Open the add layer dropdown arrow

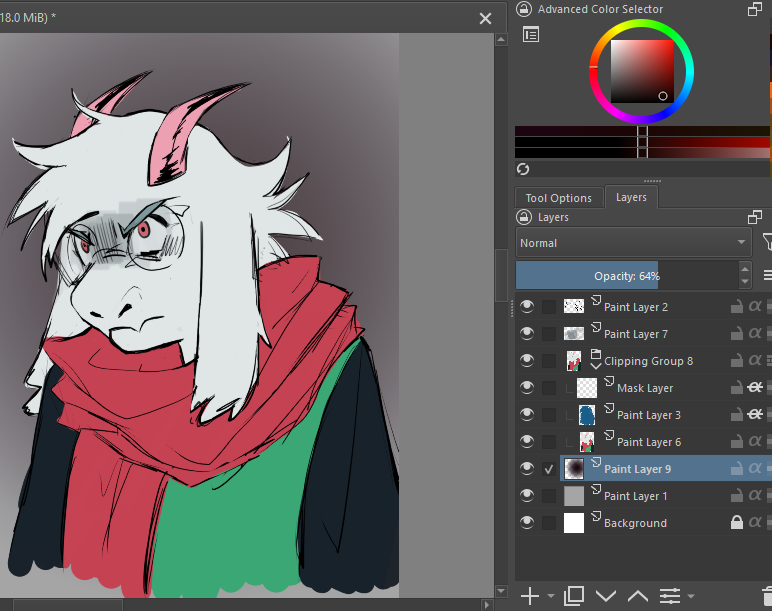[550, 596]
